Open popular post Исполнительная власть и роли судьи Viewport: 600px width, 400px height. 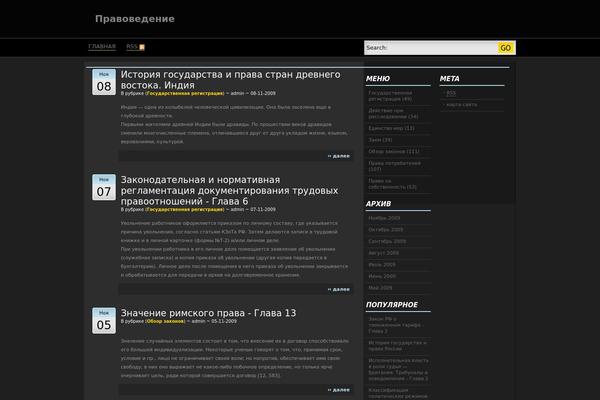(398, 369)
